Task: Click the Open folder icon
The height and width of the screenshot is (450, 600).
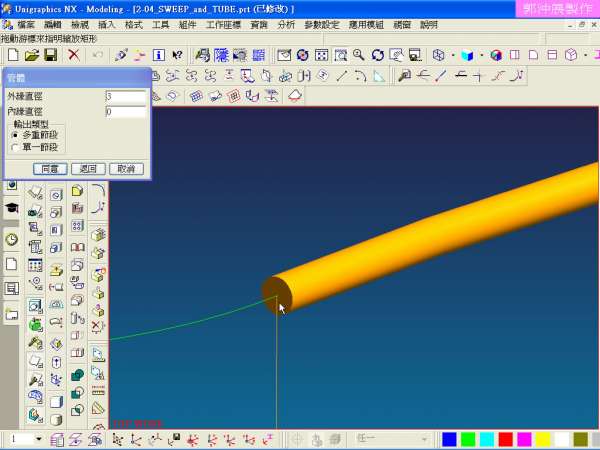Action: click(x=32, y=55)
